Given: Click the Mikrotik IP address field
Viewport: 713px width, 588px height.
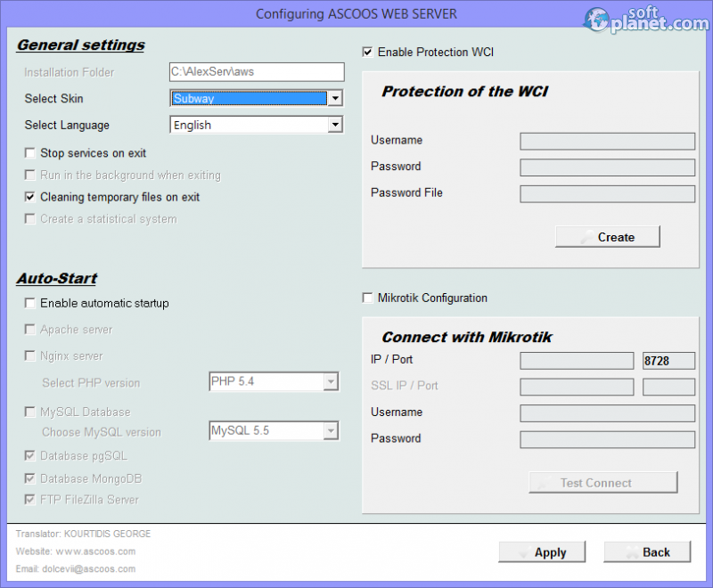Looking at the screenshot, I should click(577, 361).
